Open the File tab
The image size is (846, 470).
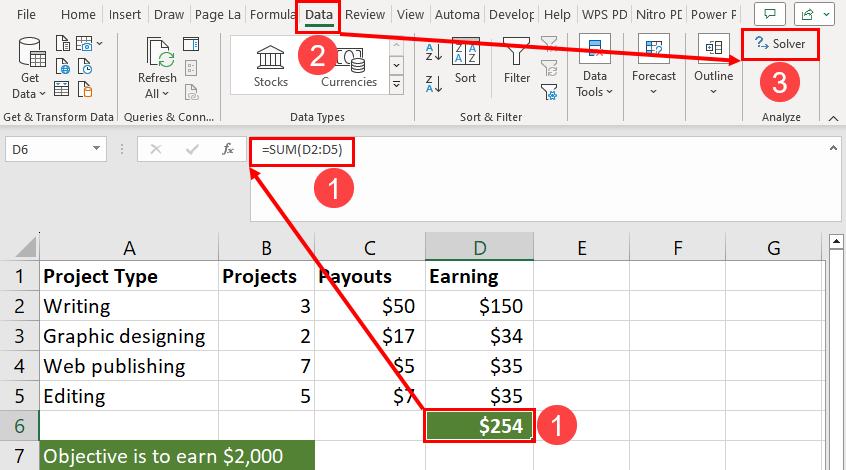[26, 15]
